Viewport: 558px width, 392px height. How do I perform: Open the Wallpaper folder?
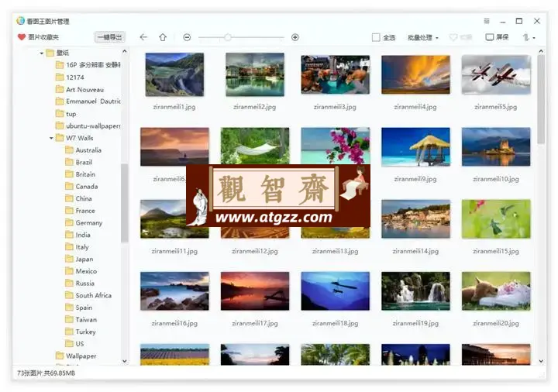click(76, 356)
